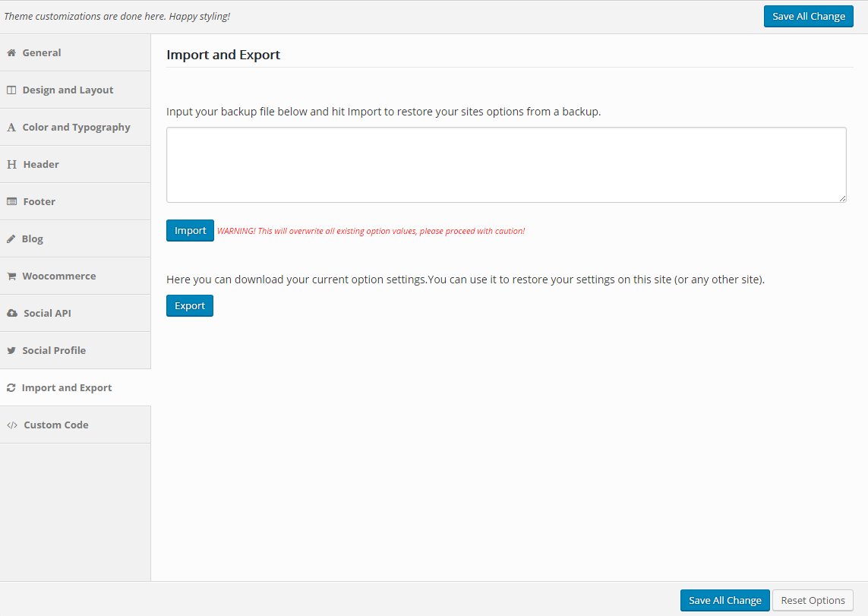Click the pencil icon next to Blog

coord(11,239)
